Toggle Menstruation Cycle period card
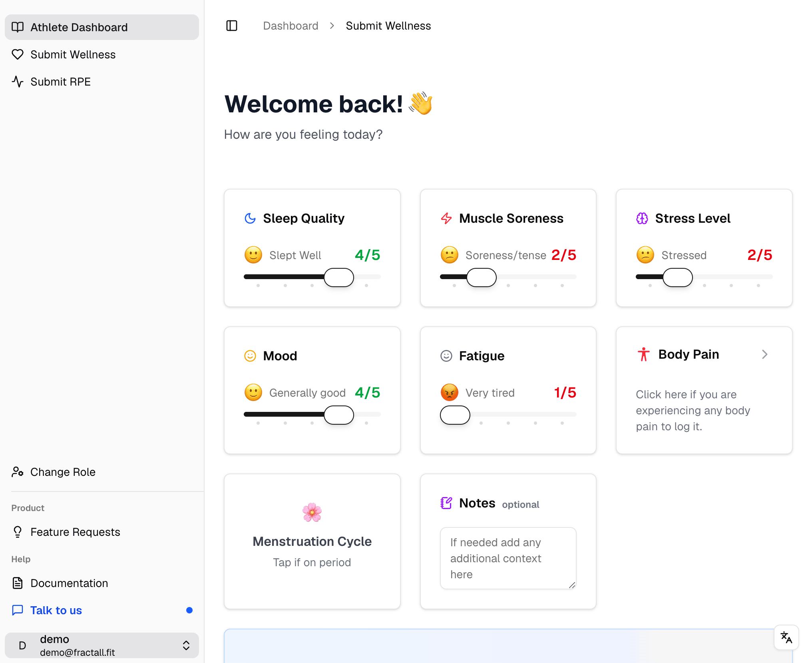Screen dimensions: 812x663 [312, 541]
